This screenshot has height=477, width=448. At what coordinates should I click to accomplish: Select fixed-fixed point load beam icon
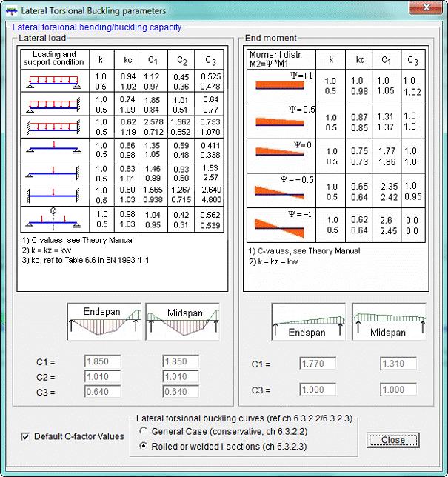pyautogui.click(x=53, y=196)
